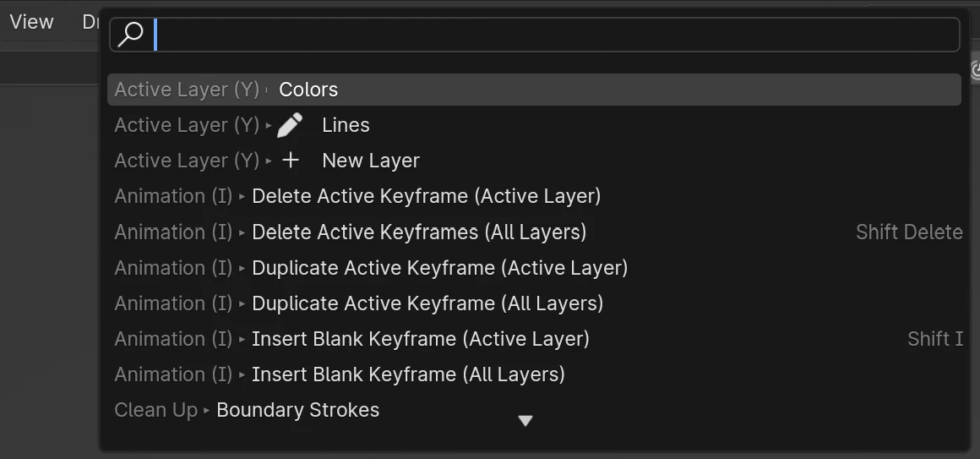
Task: Run Delete Active Keyframe (Active Layer)
Action: (426, 196)
